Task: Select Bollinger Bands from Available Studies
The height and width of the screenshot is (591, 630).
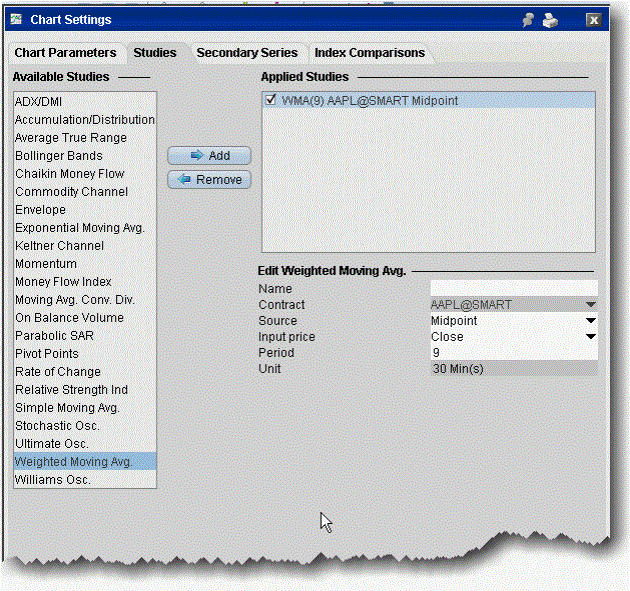Action: [58, 156]
